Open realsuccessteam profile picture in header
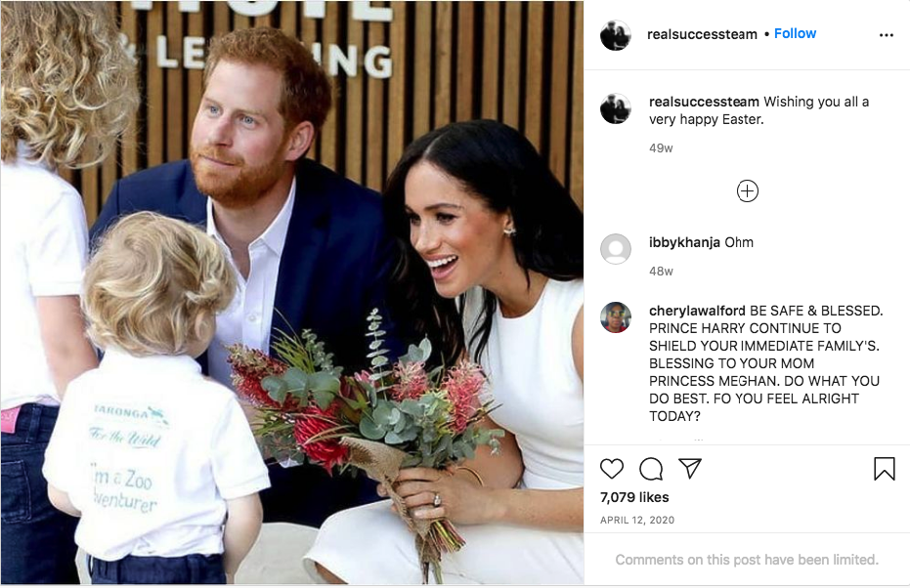 coord(615,35)
